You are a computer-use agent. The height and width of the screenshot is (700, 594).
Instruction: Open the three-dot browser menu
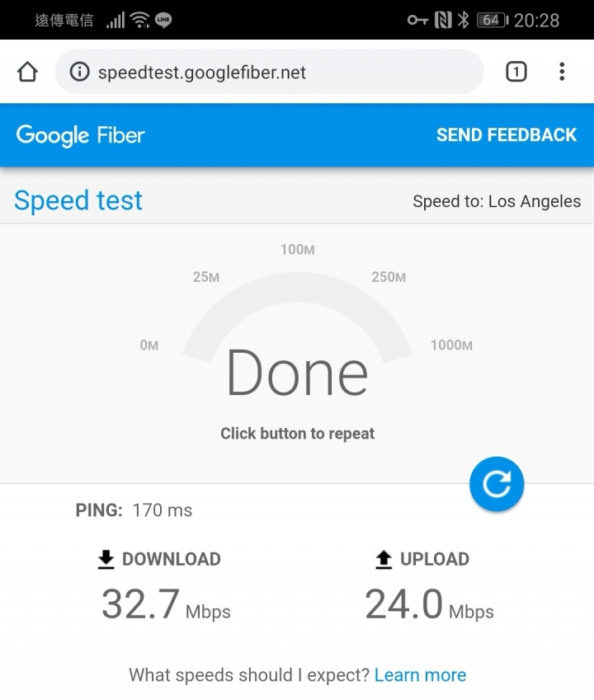click(562, 72)
